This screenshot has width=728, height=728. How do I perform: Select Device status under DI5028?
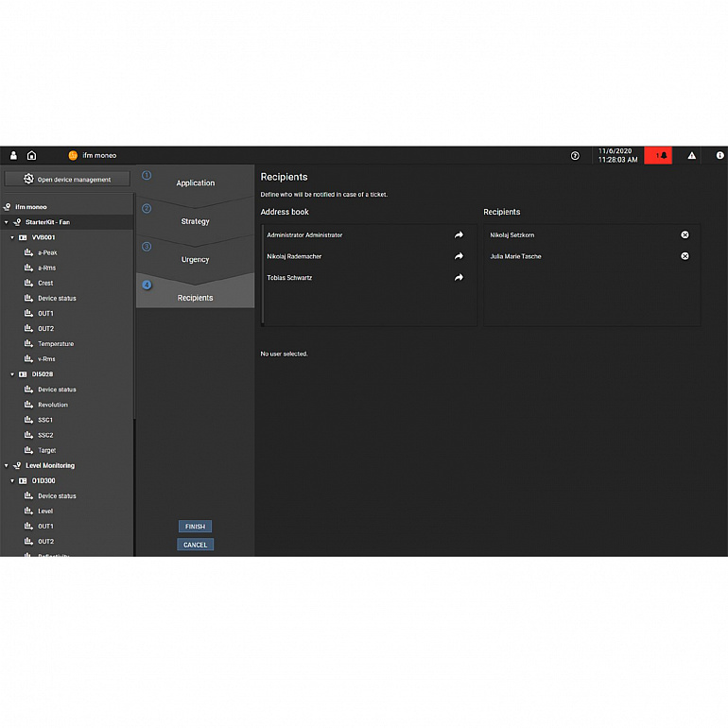click(57, 390)
